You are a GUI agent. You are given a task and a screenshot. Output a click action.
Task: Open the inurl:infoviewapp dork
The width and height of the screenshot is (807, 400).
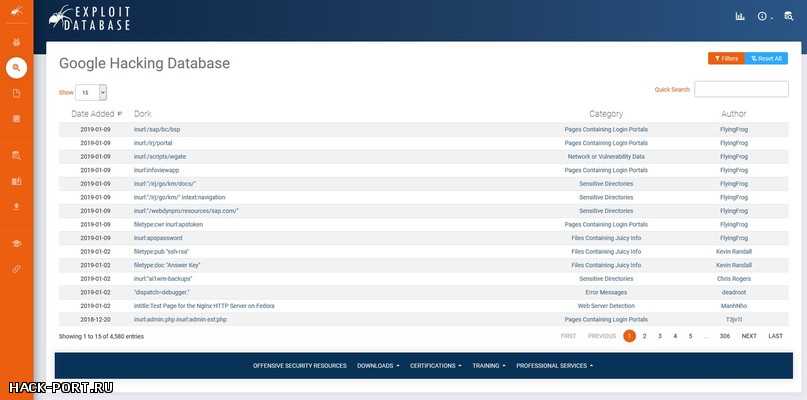click(156, 170)
